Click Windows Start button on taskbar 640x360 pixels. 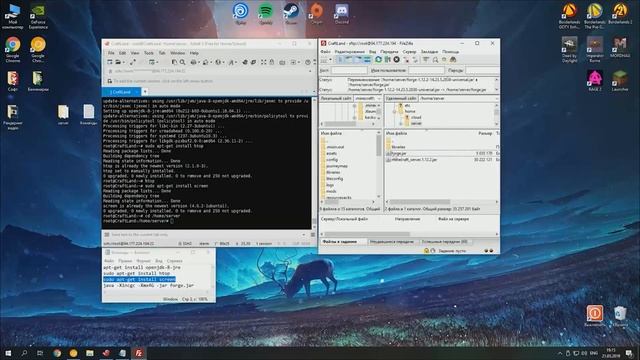[x=8, y=353]
